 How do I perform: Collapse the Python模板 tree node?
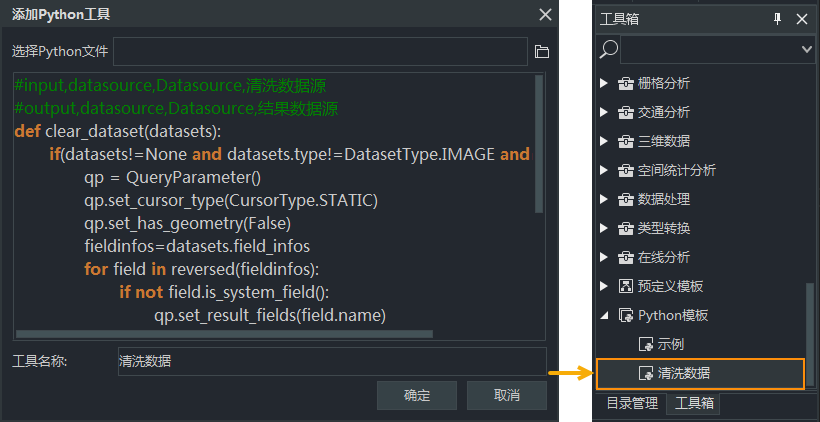tap(605, 315)
